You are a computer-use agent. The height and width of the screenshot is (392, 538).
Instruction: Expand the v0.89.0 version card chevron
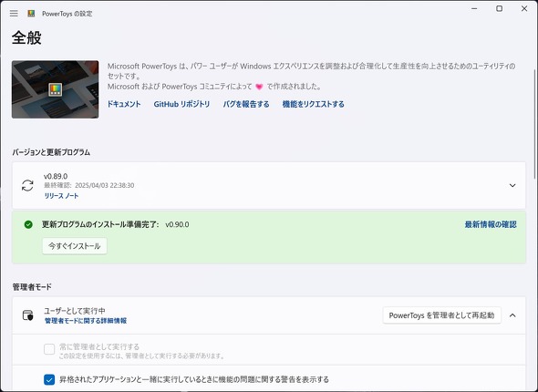point(512,186)
